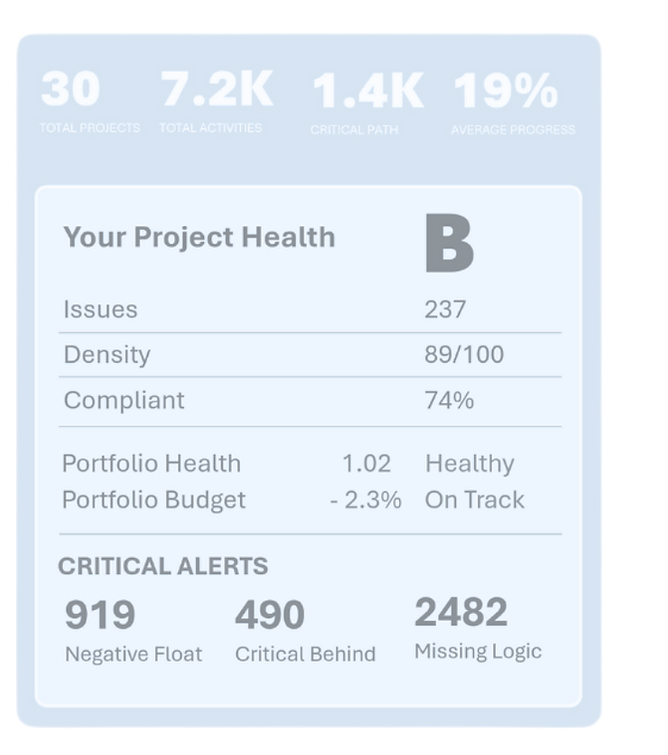Open the Issues row label
The image size is (668, 755).
101,309
